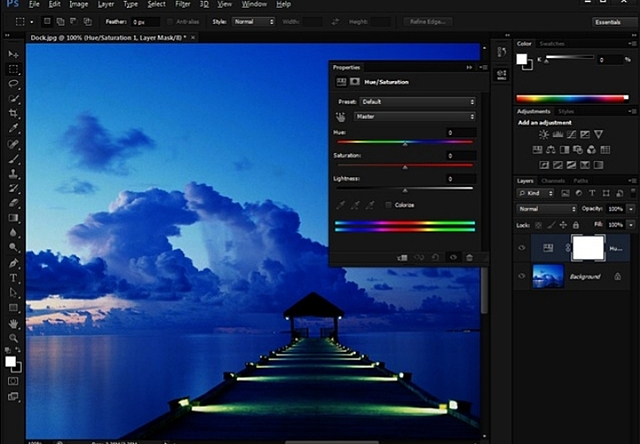The width and height of the screenshot is (640, 444).
Task: Toggle lock all for layer
Action: pyautogui.click(x=576, y=225)
